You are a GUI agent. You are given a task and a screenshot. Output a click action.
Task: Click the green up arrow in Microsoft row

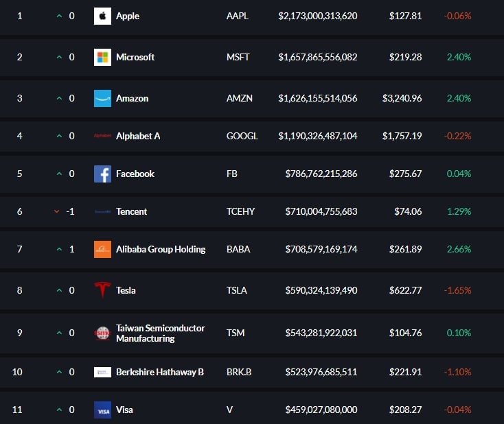(x=59, y=57)
